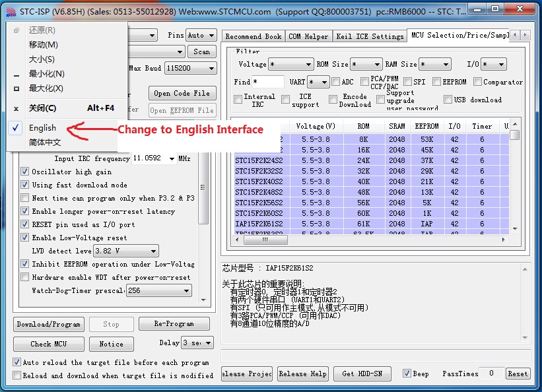
Task: Click right tab scroll arrow
Action: [524, 36]
